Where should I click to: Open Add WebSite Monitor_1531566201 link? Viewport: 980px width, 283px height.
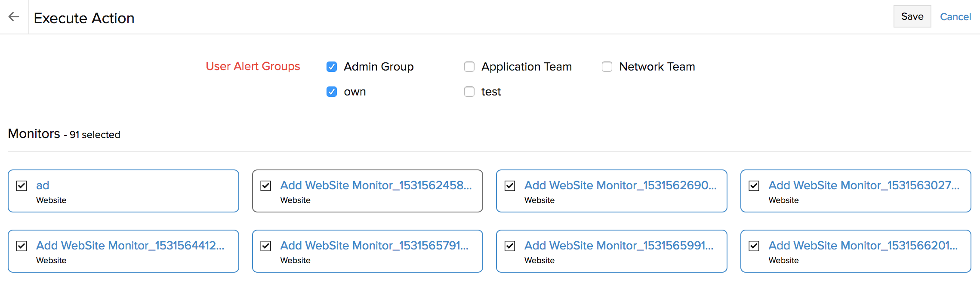click(x=863, y=246)
